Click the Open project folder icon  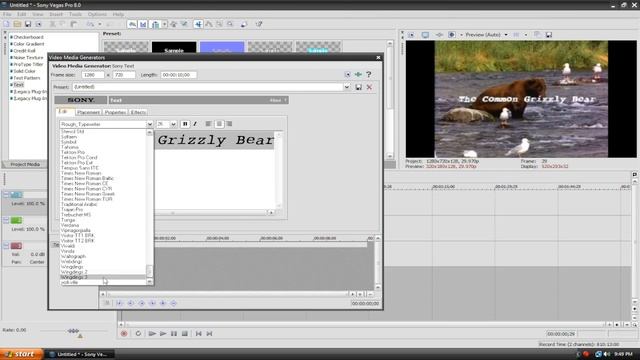point(17,24)
